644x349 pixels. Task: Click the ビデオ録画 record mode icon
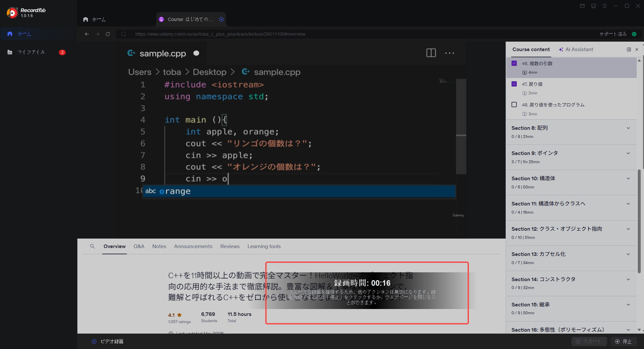tap(94, 341)
